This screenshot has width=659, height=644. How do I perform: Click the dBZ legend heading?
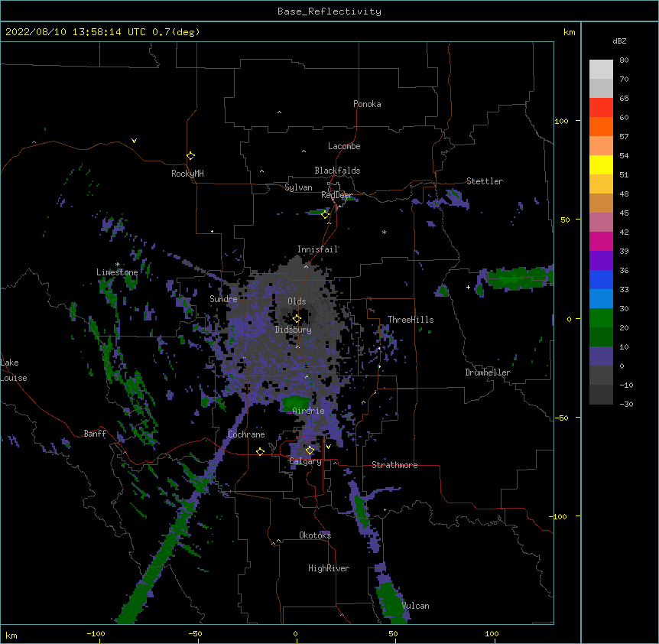point(619,41)
